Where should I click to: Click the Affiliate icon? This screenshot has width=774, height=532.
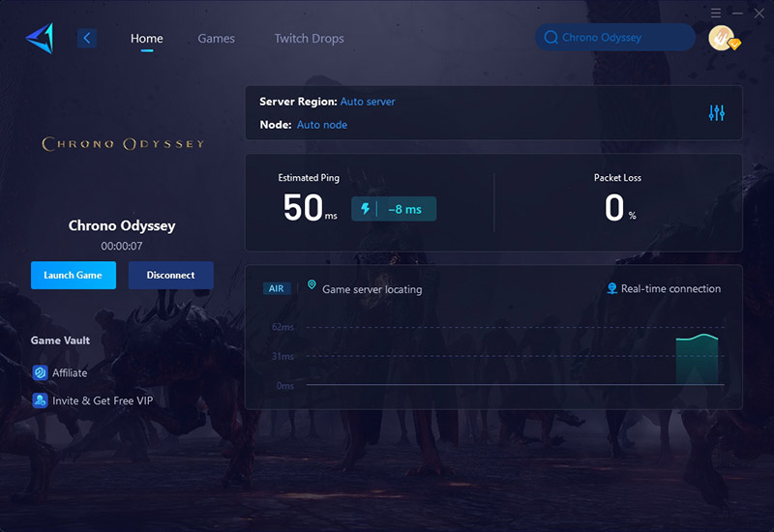(x=40, y=372)
